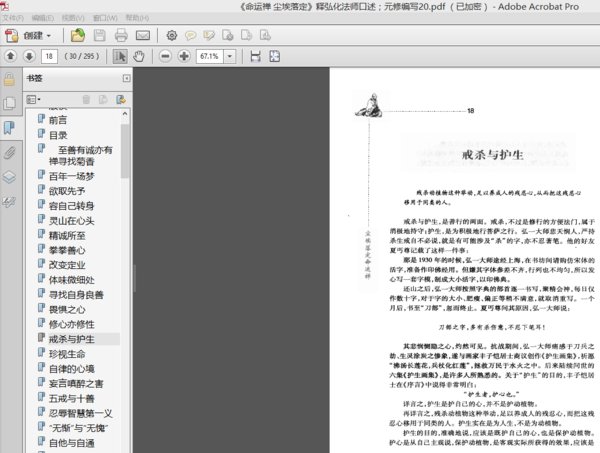Open Edit menu

pos(42,18)
